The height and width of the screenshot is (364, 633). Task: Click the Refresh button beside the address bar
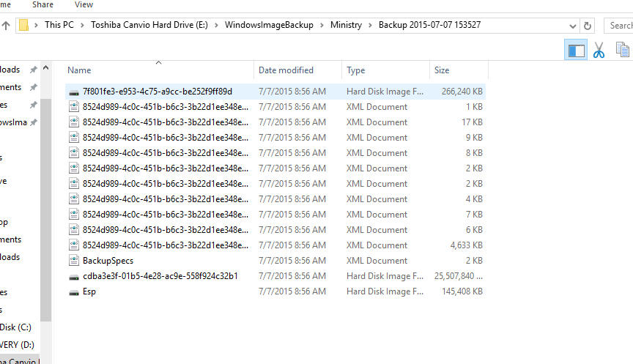click(588, 25)
